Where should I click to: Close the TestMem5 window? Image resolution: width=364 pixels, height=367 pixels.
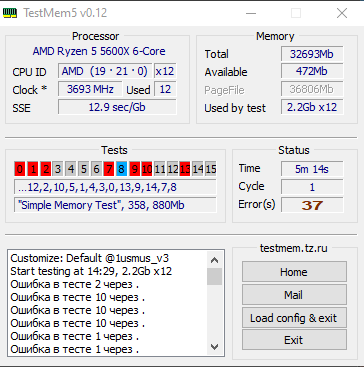pyautogui.click(x=342, y=13)
